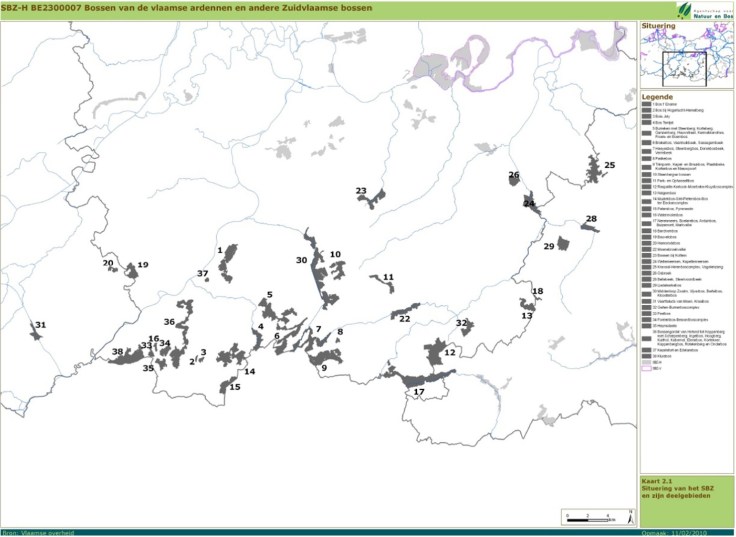Viewport: 736px width, 537px height.
Task: Select area label 18 on the map
Action: 537,292
